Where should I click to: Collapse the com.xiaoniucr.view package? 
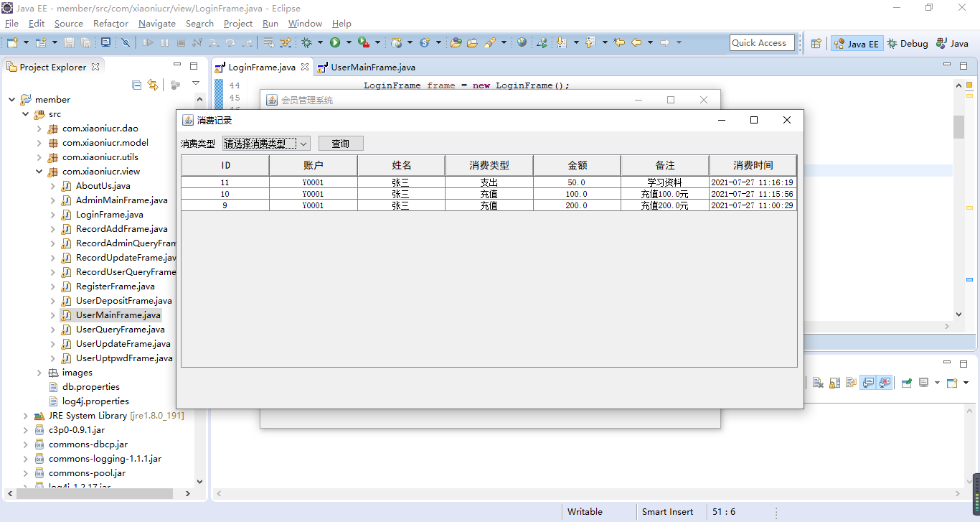point(39,172)
